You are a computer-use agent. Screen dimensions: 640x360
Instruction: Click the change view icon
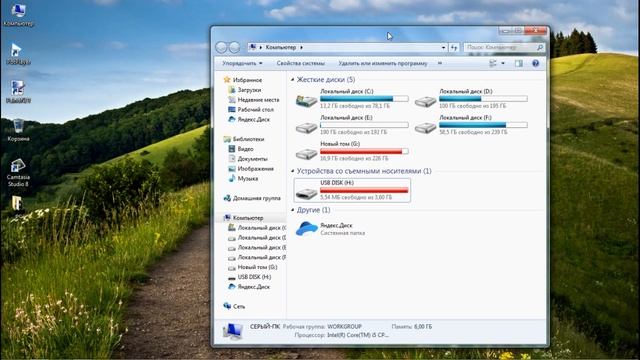[493, 63]
